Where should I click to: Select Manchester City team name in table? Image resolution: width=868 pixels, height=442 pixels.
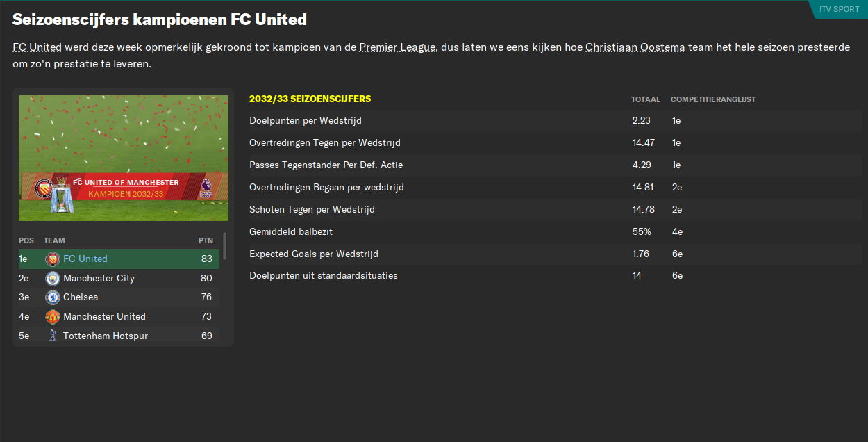click(99, 279)
